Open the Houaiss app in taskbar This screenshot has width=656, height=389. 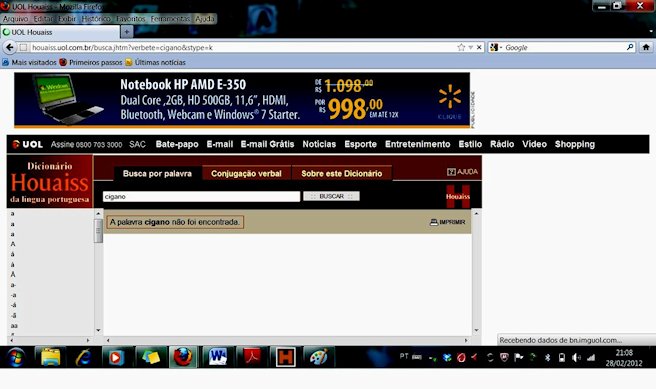point(286,358)
